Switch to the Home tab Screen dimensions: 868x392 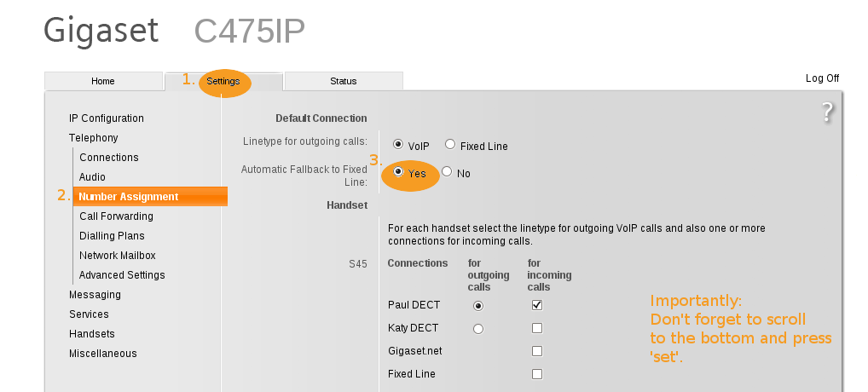click(x=103, y=81)
